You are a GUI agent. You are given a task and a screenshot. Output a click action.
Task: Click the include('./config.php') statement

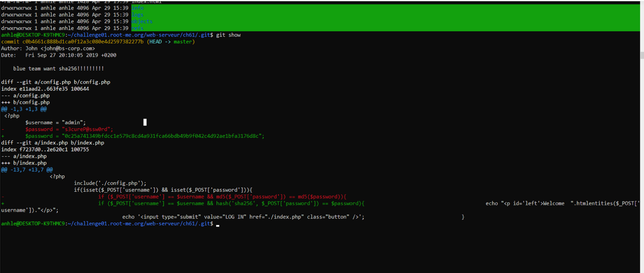(x=110, y=183)
